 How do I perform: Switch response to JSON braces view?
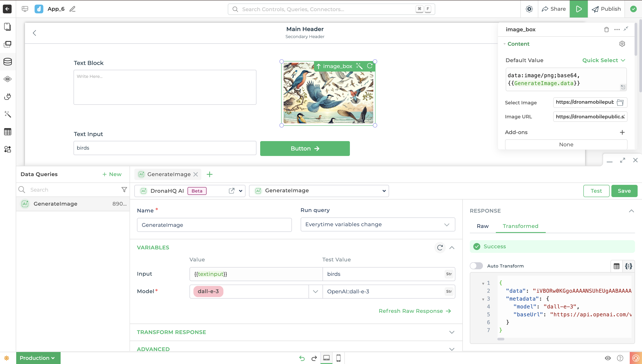coord(628,266)
